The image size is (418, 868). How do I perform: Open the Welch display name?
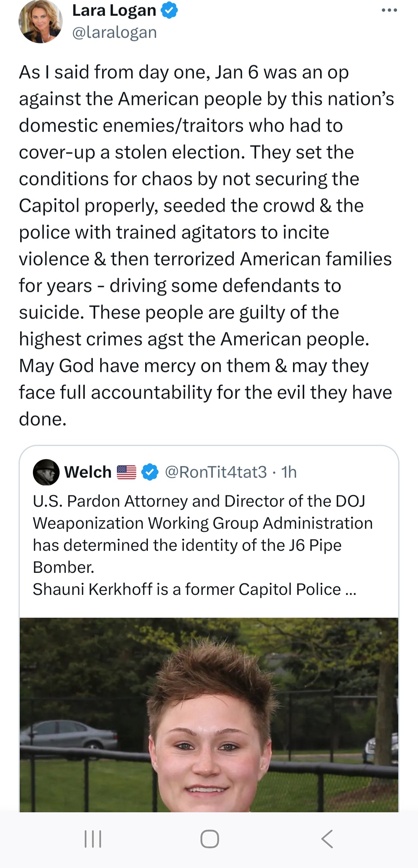click(88, 472)
